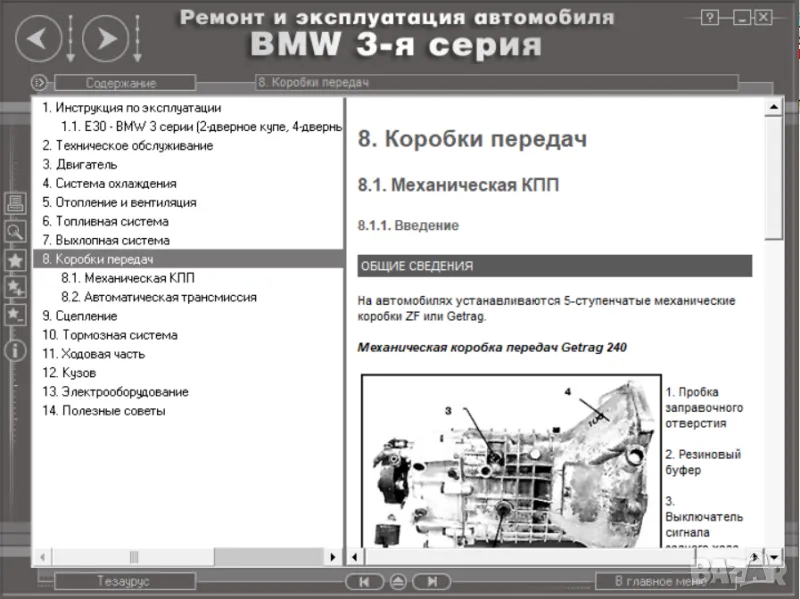Click the print icon in sidebar
The width and height of the screenshot is (800, 599).
pos(15,203)
